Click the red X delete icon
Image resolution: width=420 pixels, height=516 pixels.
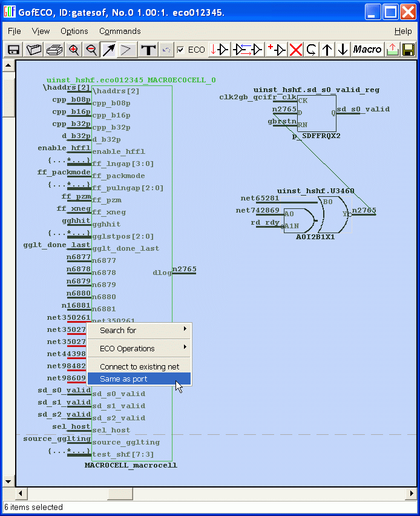[x=295, y=50]
